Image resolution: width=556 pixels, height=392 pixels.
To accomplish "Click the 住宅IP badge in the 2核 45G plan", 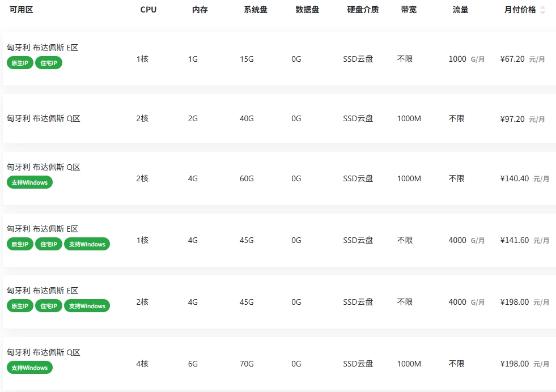I will [49, 306].
